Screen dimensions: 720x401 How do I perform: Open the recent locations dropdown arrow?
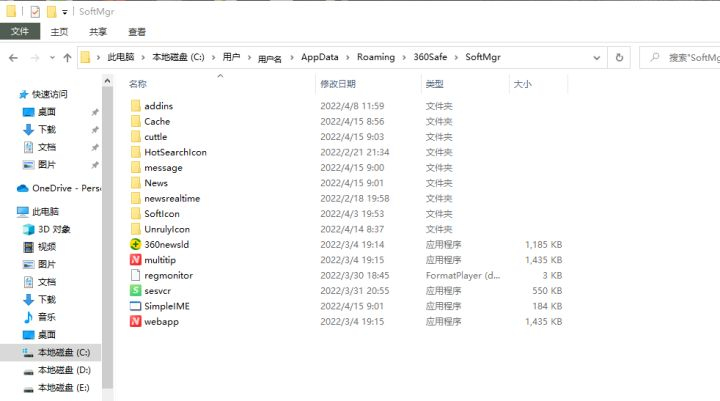coord(51,57)
